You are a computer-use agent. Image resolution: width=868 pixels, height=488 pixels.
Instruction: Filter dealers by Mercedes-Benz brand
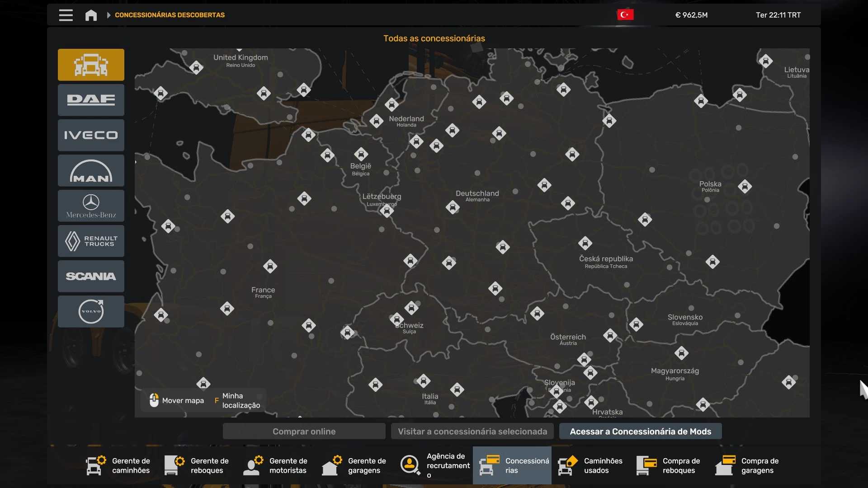pos(91,206)
